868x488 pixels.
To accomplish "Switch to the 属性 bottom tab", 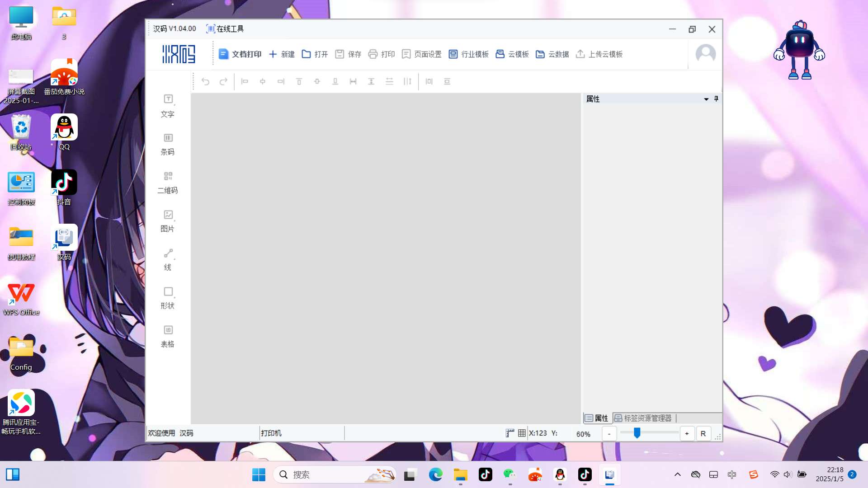I will point(597,418).
